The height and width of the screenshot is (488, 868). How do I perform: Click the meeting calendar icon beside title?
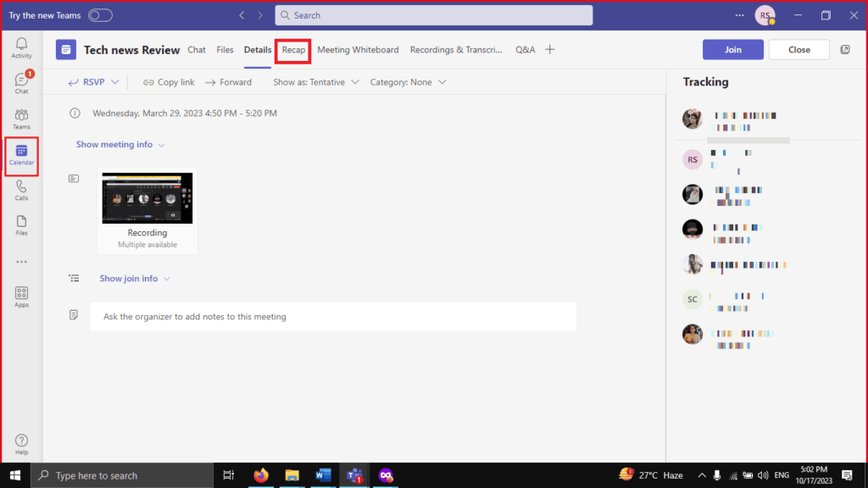(66, 50)
